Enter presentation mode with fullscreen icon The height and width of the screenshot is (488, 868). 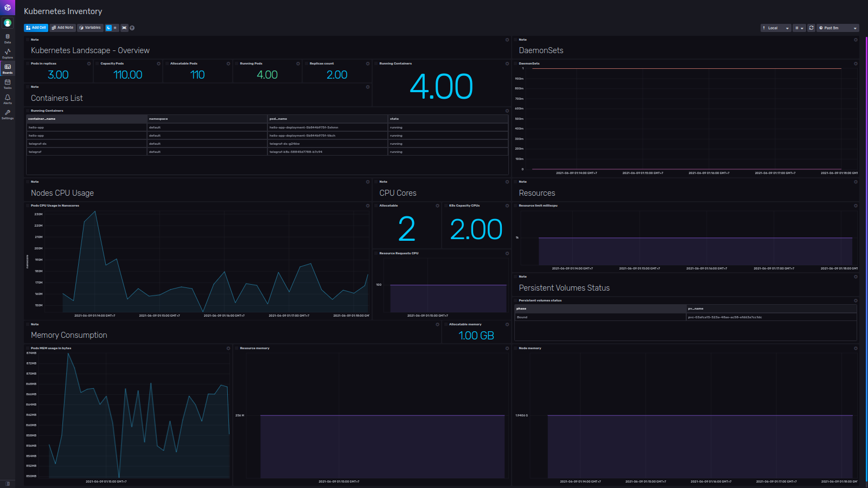124,28
